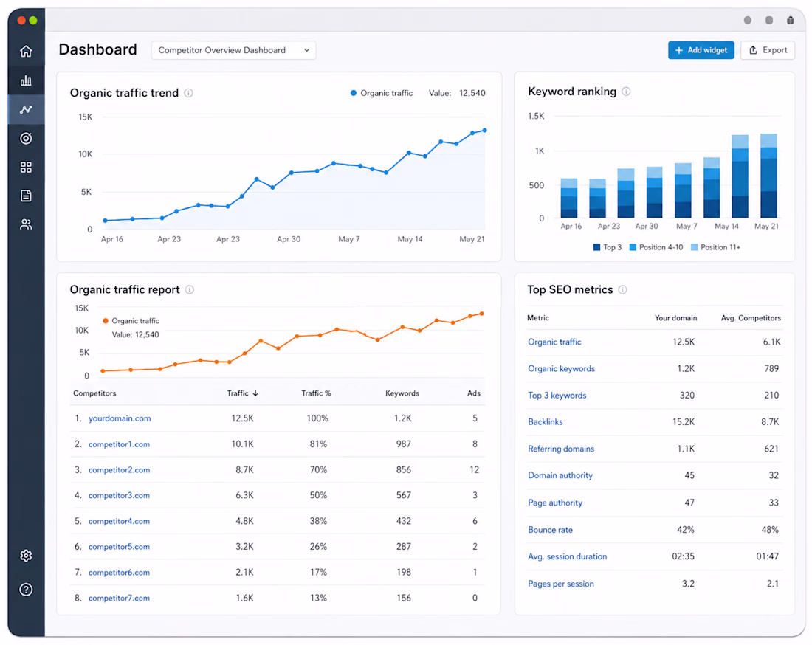Open the Backlinks metric link
812x645 pixels.
[546, 422]
